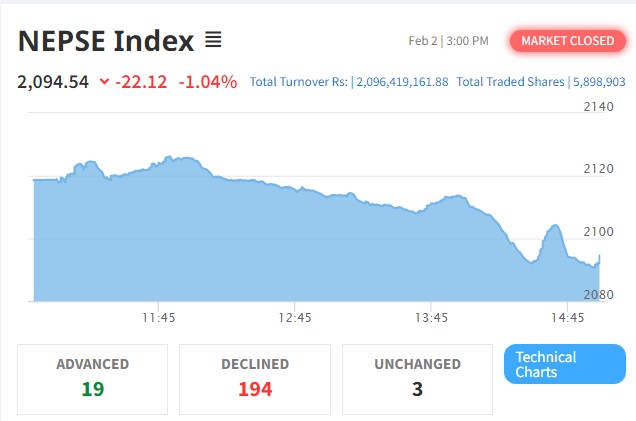
Task: Click the index value 2,094.54
Action: [54, 81]
